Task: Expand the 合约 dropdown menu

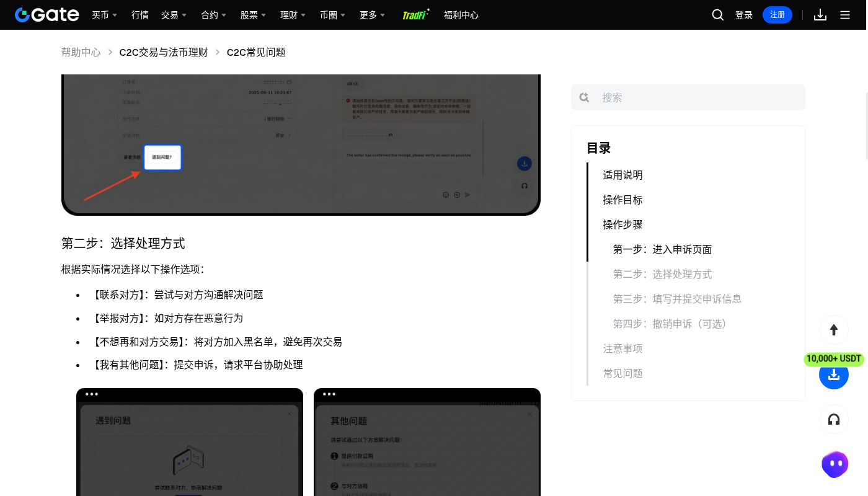Action: click(x=213, y=15)
